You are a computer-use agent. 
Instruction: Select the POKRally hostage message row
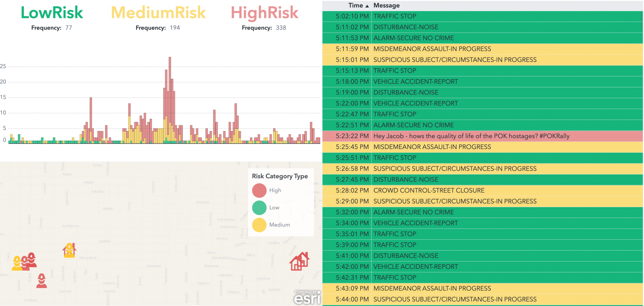[472, 136]
